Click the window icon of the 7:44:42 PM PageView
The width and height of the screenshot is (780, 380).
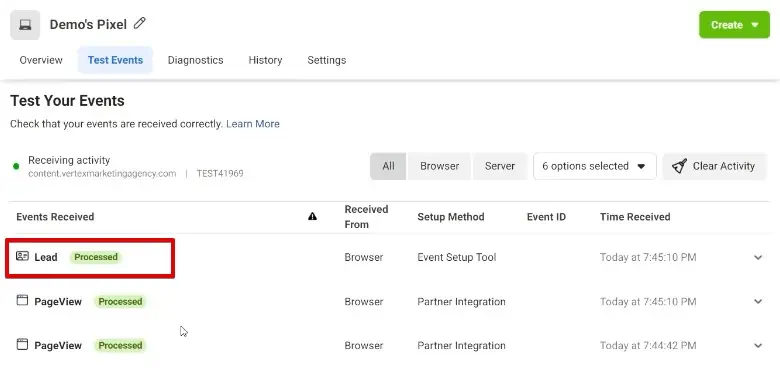22,344
